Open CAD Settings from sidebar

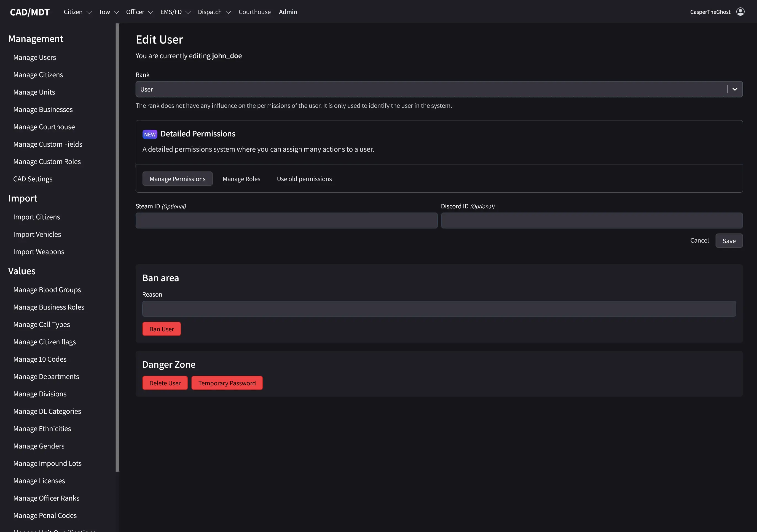(33, 179)
